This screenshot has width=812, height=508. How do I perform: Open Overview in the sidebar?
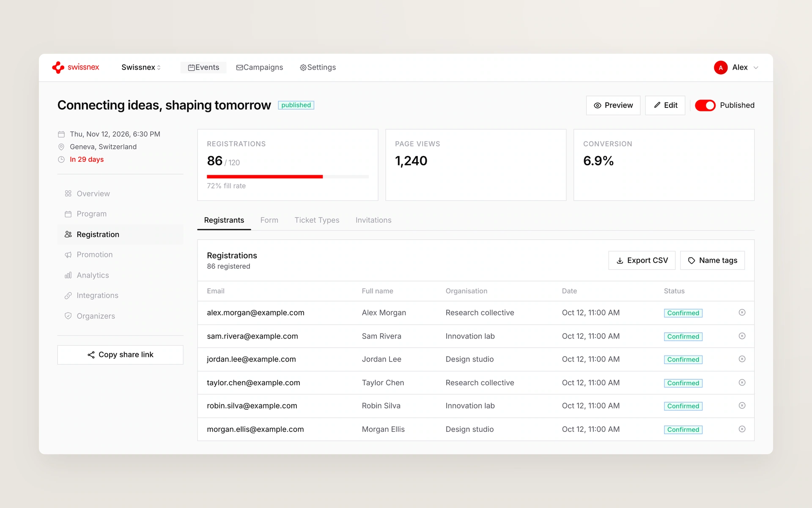tap(120, 193)
